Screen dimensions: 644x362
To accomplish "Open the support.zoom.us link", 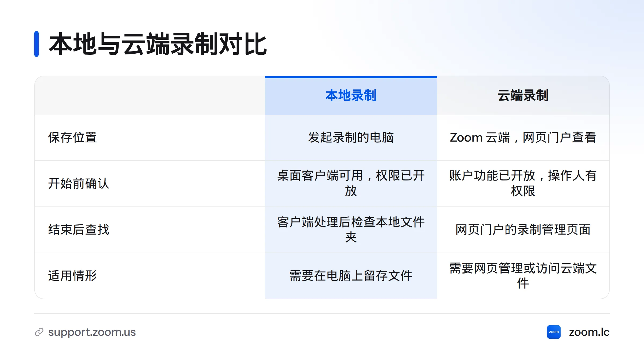I will pos(92,332).
